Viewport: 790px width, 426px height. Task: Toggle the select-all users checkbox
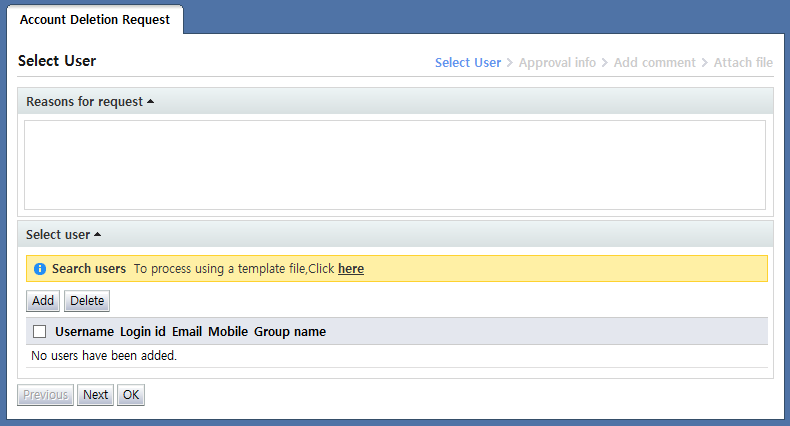point(40,332)
